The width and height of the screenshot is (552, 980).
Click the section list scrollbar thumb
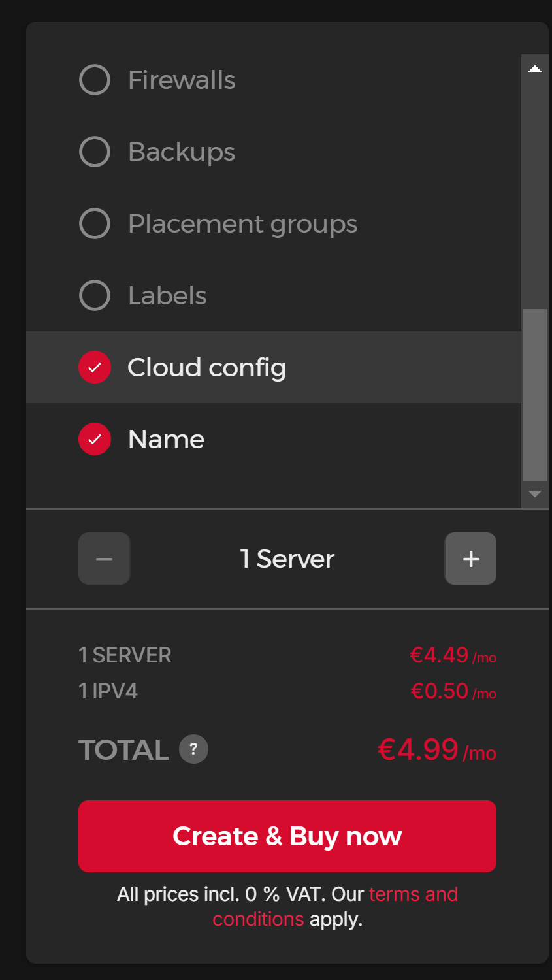point(535,395)
